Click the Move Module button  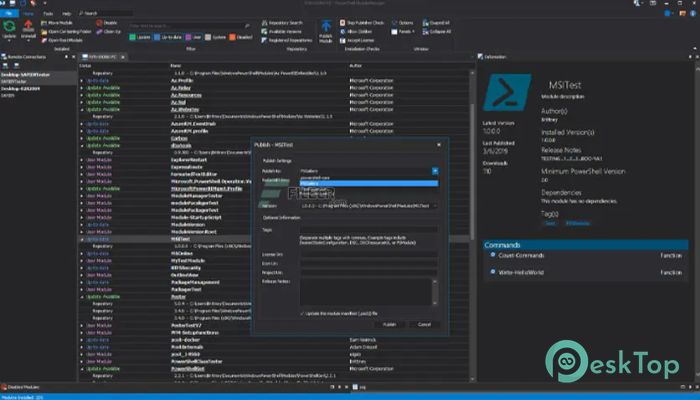tap(57, 23)
